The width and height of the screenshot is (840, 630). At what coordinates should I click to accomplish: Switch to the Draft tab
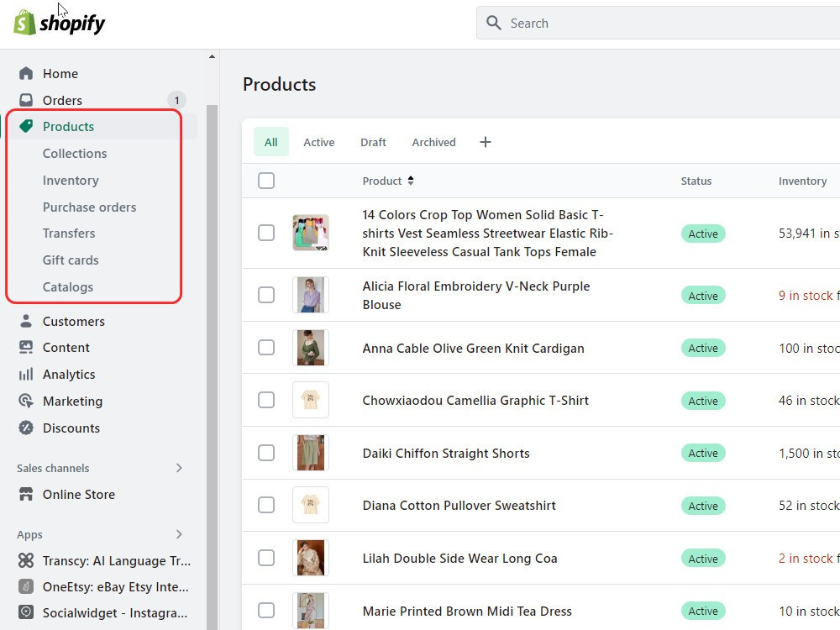click(374, 142)
